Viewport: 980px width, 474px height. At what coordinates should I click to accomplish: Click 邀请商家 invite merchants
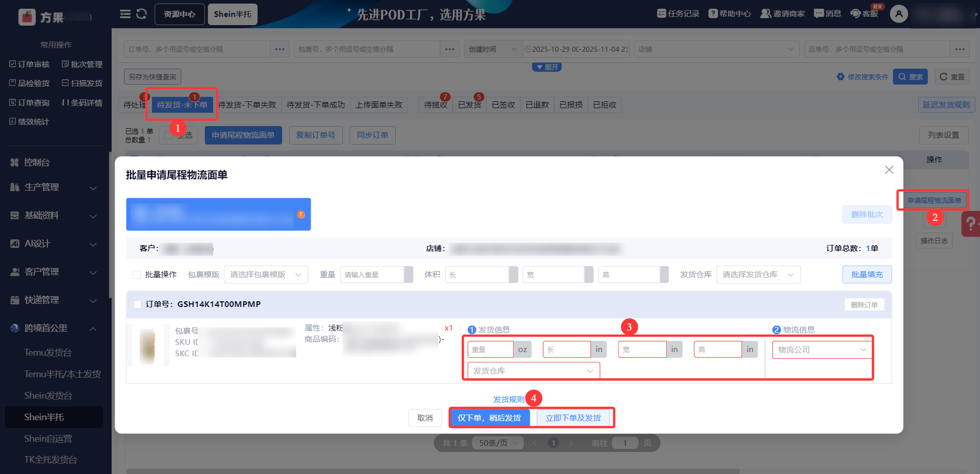(x=783, y=14)
